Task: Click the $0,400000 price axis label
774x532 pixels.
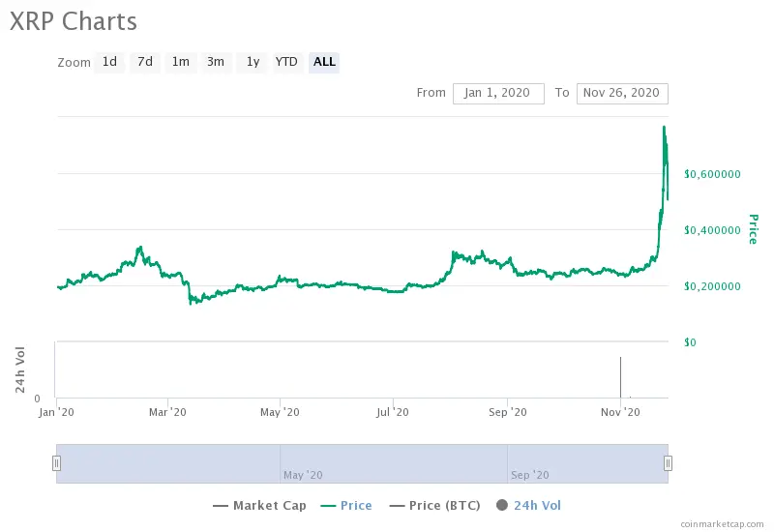Action: pos(712,230)
